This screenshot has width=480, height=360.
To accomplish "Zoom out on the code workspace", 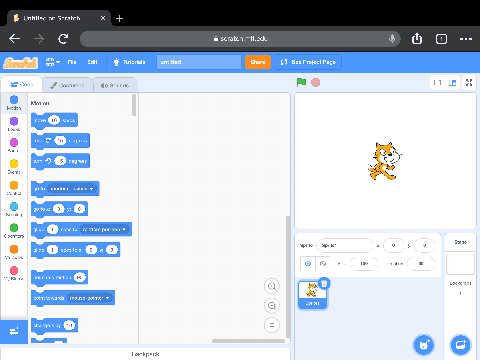I will click(x=272, y=306).
